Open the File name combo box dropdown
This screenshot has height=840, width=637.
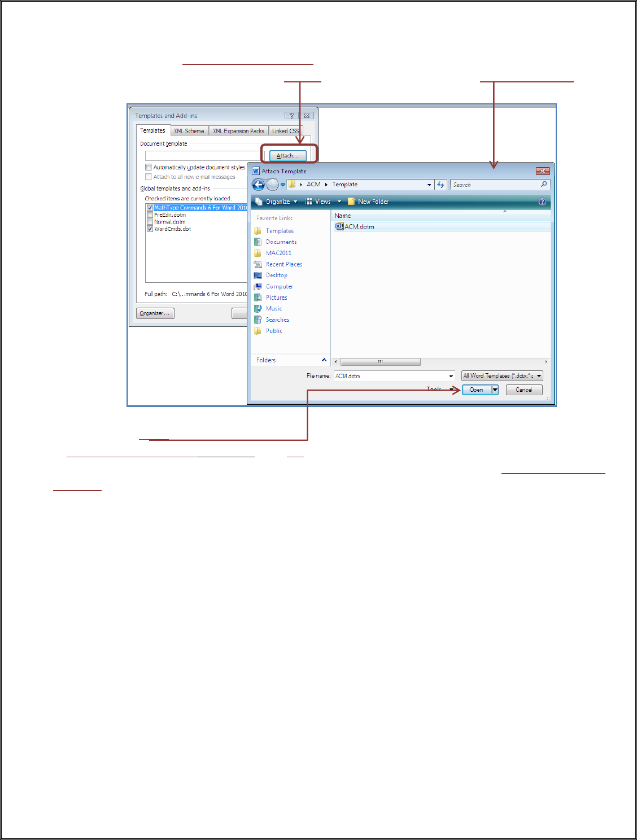click(x=451, y=376)
